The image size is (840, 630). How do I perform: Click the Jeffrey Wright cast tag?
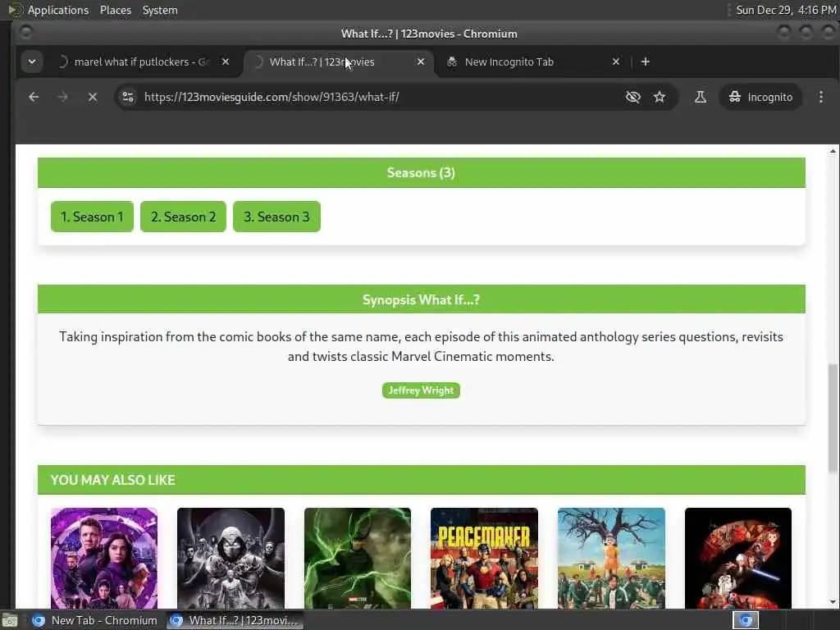pos(421,390)
